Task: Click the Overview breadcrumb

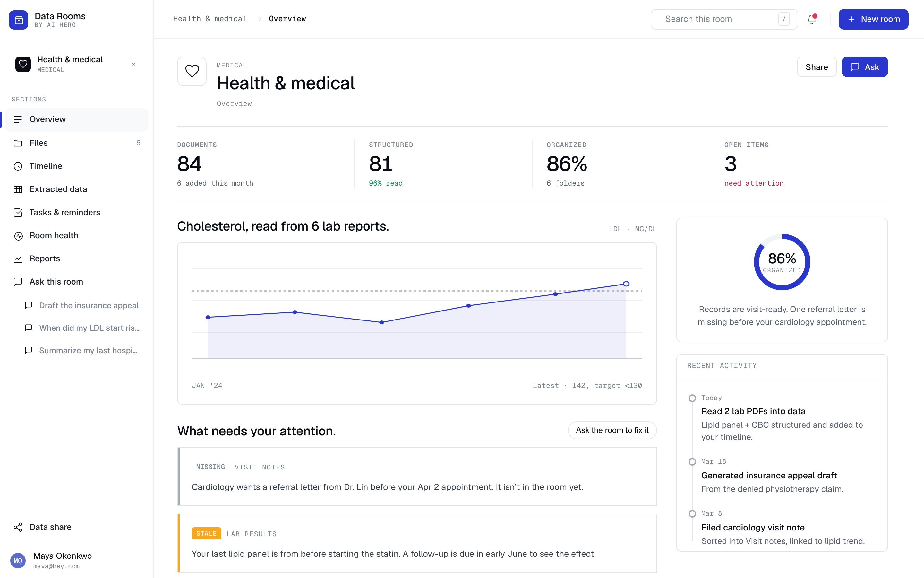Action: 287,19
